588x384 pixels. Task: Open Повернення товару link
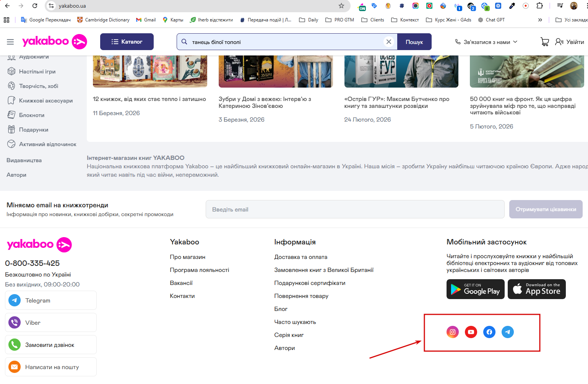click(x=301, y=296)
